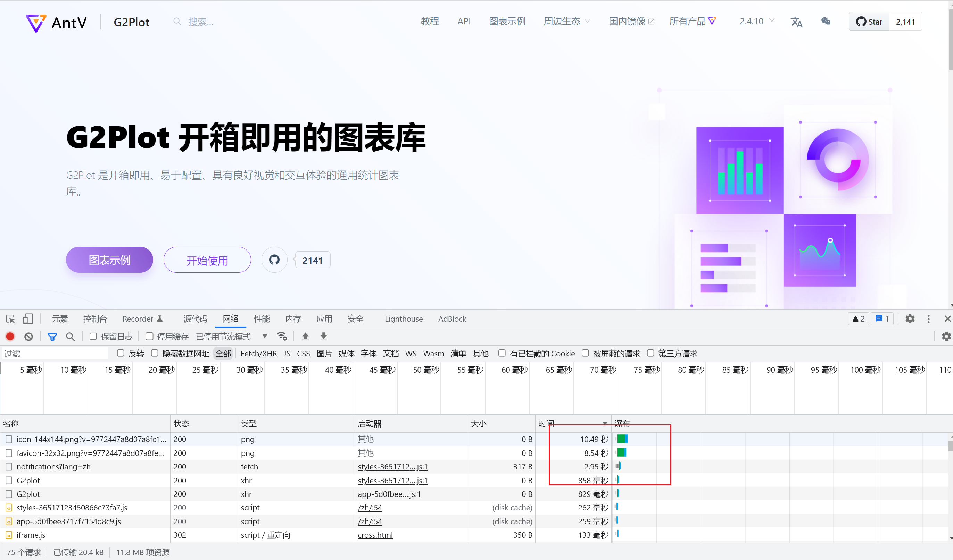
Task: Click the clear network log icon
Action: point(29,336)
